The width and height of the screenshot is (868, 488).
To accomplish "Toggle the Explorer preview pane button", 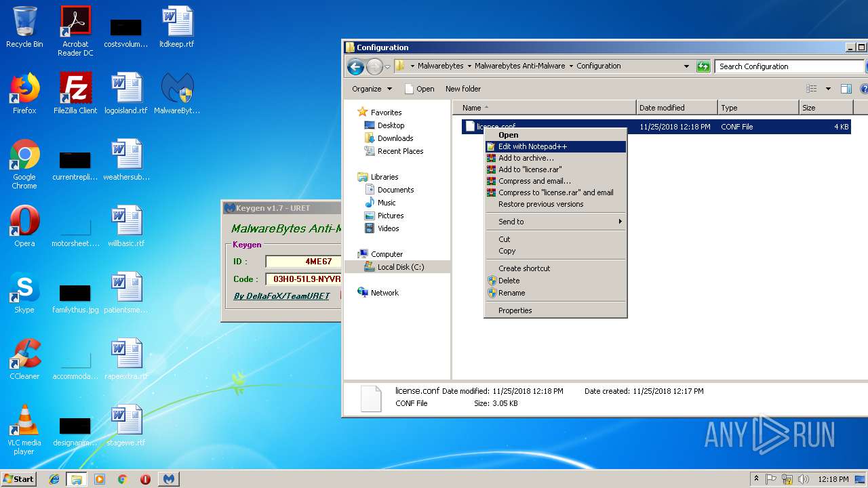I will point(846,89).
